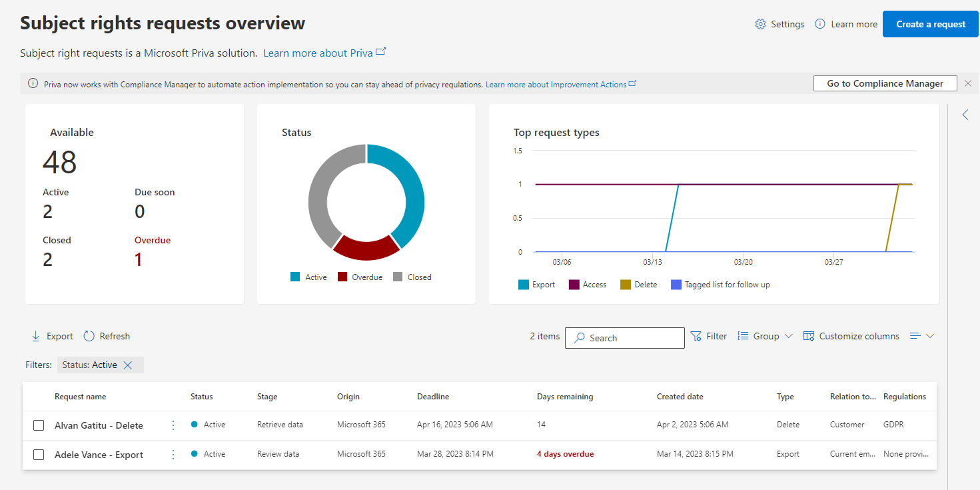
Task: Open the Filter funnel icon
Action: [x=696, y=336]
